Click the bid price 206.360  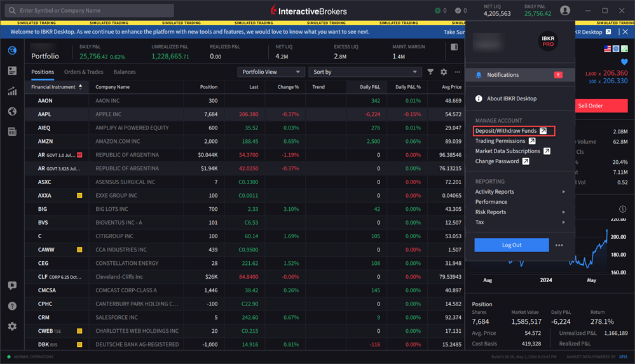615,73
